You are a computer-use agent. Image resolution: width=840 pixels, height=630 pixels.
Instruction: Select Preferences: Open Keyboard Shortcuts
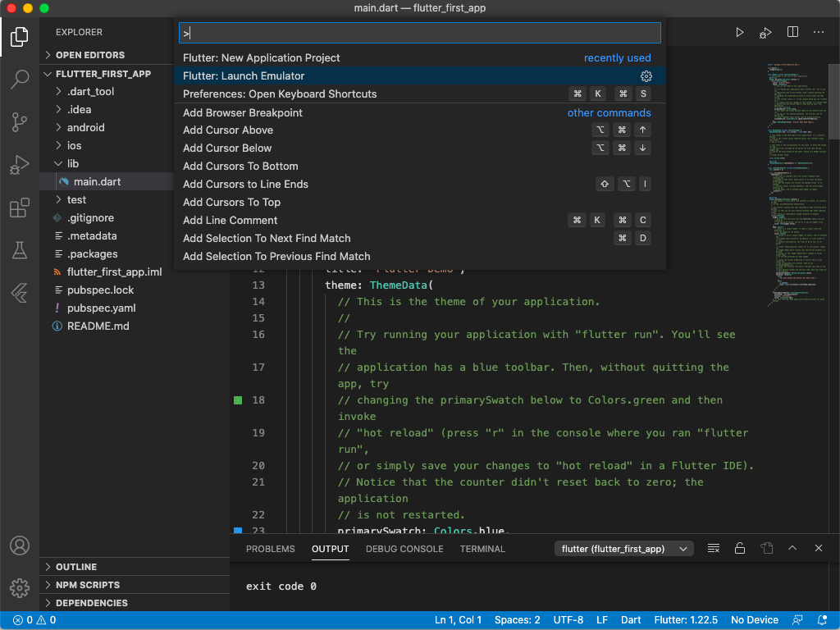pos(420,94)
